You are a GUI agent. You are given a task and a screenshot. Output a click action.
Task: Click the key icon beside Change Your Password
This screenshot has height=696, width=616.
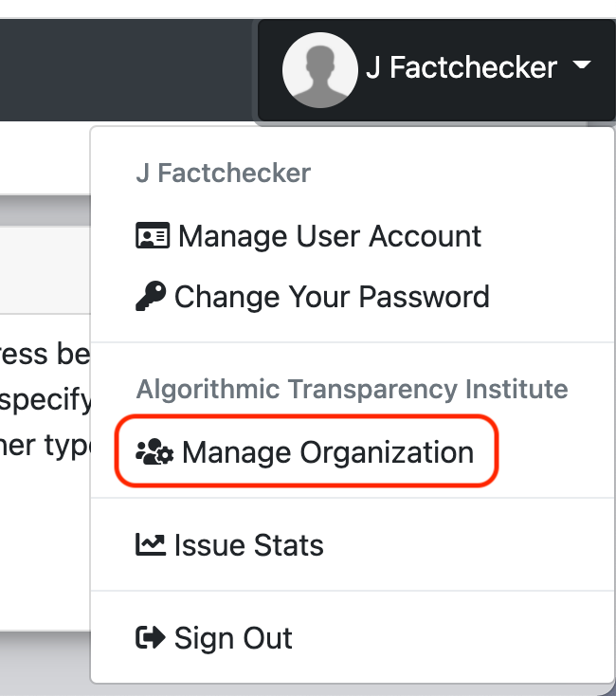point(151,297)
